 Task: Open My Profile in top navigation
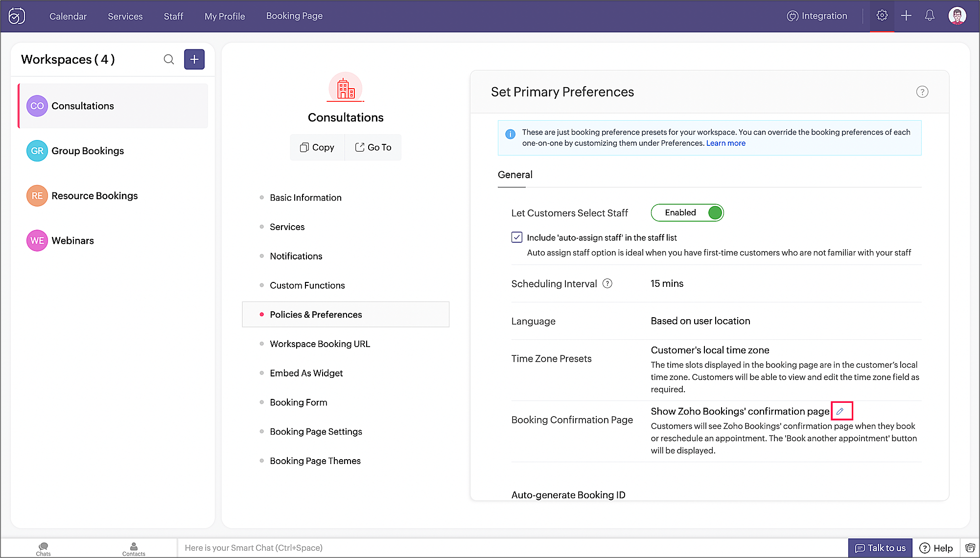[225, 16]
